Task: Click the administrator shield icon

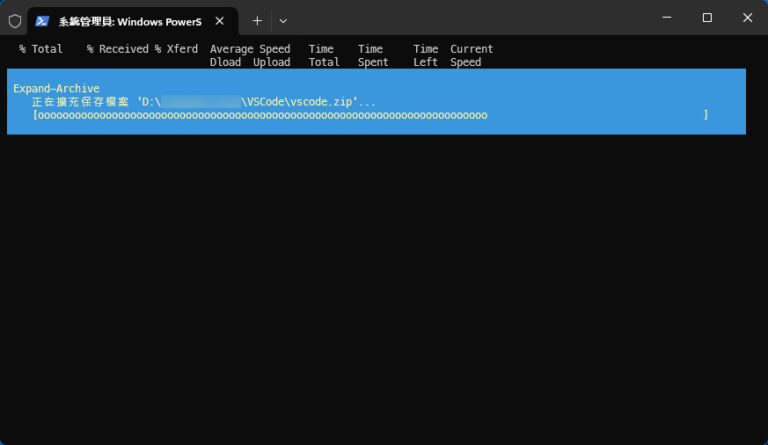Action: (x=15, y=21)
